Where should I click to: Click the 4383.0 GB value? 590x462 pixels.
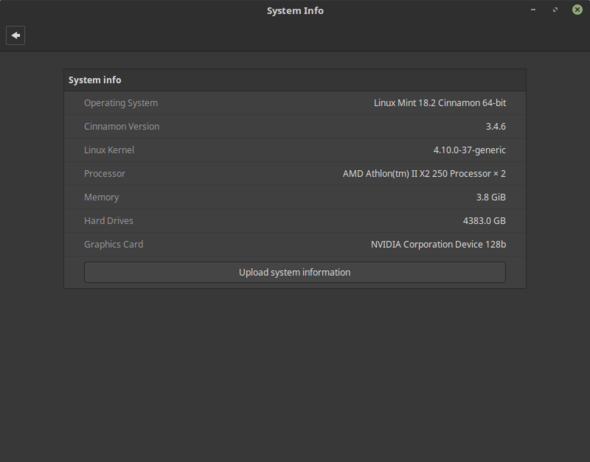[484, 221]
